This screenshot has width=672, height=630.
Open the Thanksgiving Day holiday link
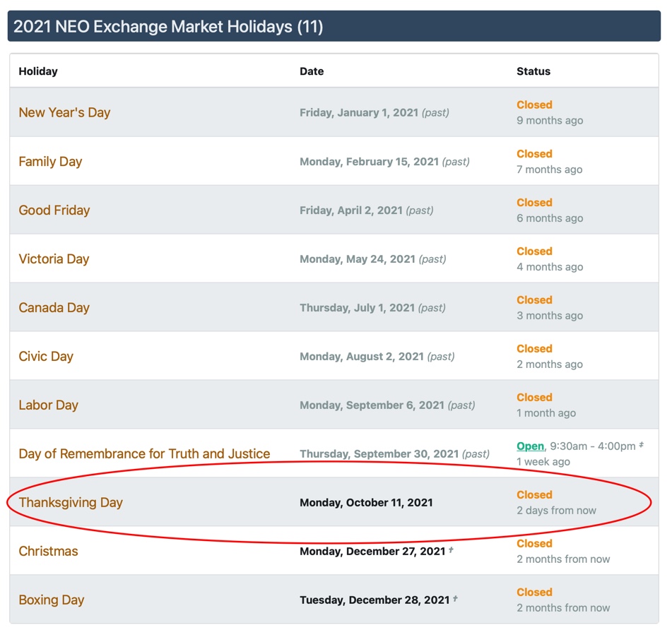pyautogui.click(x=71, y=502)
